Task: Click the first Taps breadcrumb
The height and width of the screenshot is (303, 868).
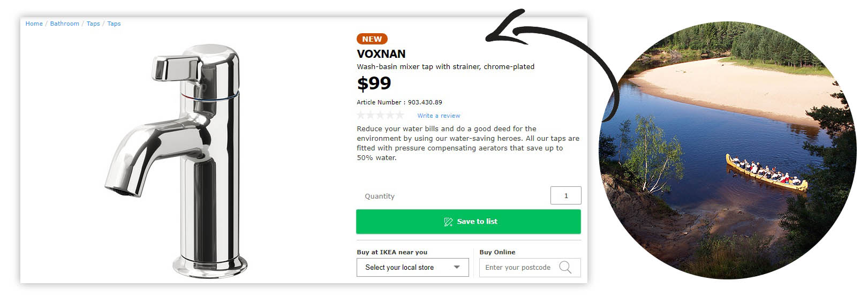Action: click(93, 24)
